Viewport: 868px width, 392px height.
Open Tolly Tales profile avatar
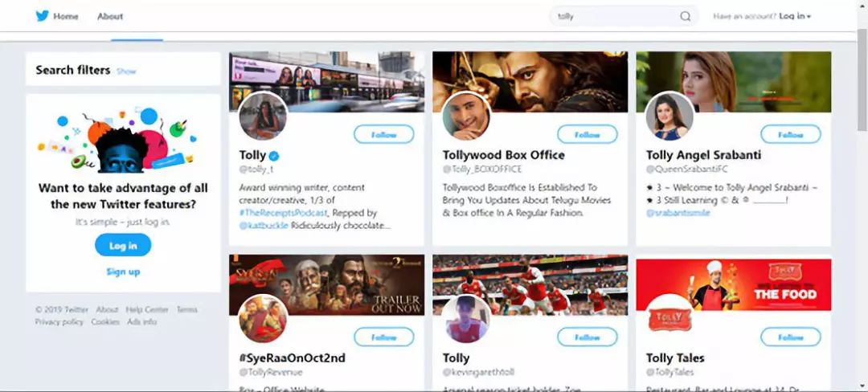[669, 319]
